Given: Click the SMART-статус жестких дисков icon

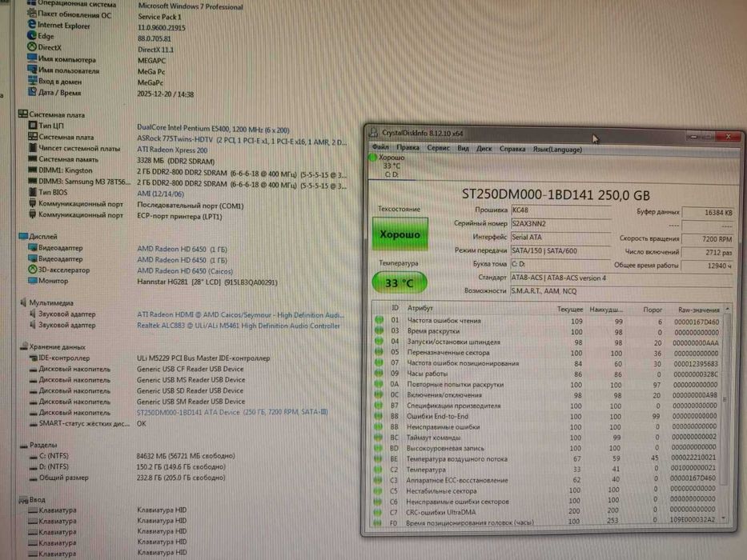Looking at the screenshot, I should [x=33, y=423].
